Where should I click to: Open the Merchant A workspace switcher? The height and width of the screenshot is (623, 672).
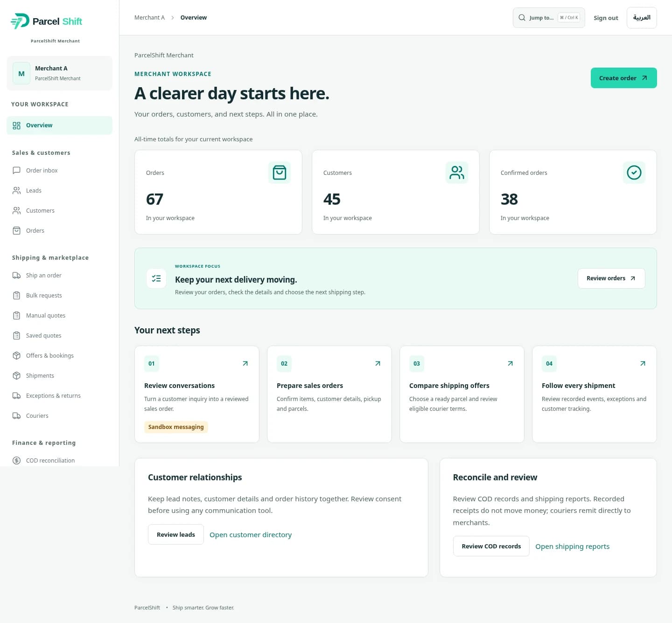click(x=60, y=74)
